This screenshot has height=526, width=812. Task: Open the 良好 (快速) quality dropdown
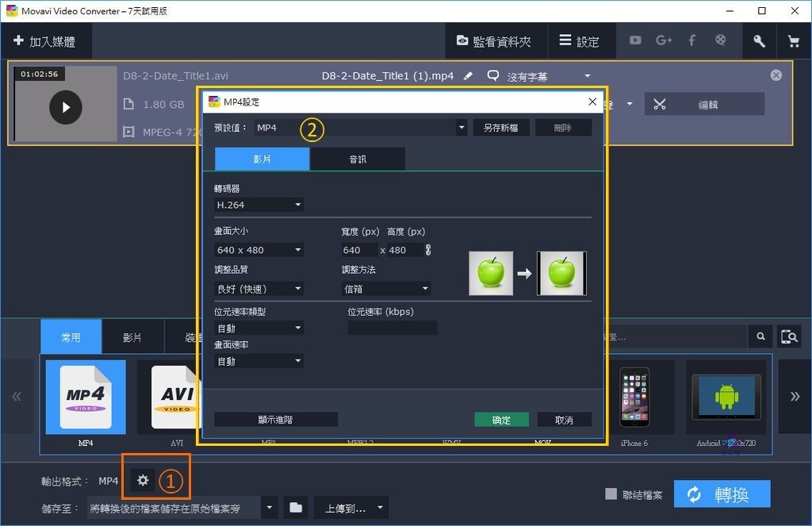(x=259, y=289)
